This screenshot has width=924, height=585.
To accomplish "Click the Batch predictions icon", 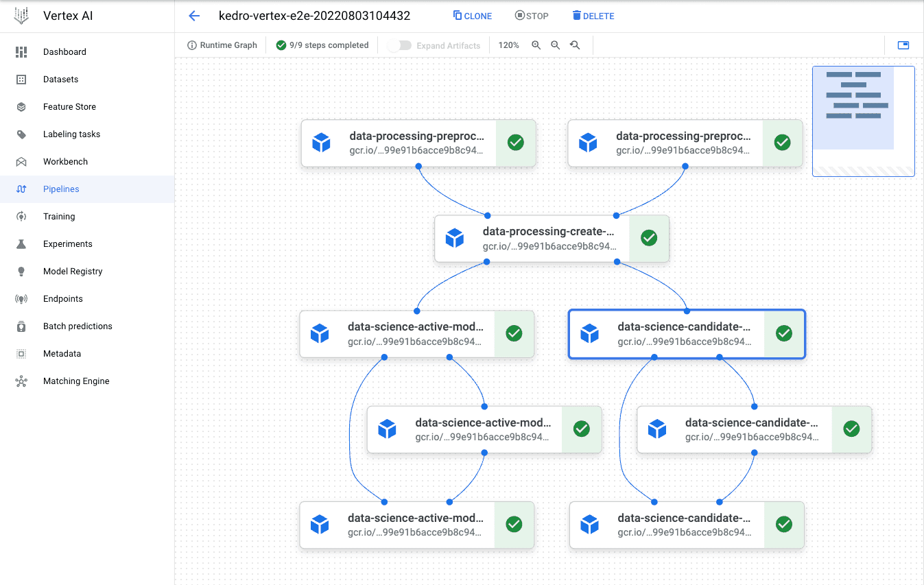I will (x=21, y=326).
